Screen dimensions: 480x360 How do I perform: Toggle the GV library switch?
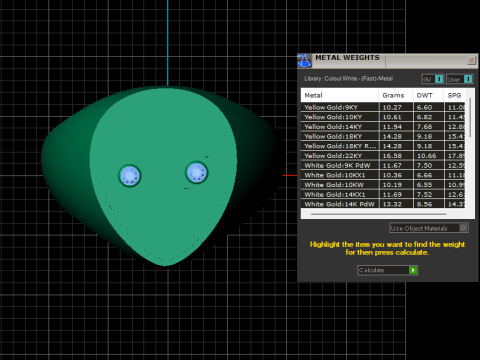(432, 79)
